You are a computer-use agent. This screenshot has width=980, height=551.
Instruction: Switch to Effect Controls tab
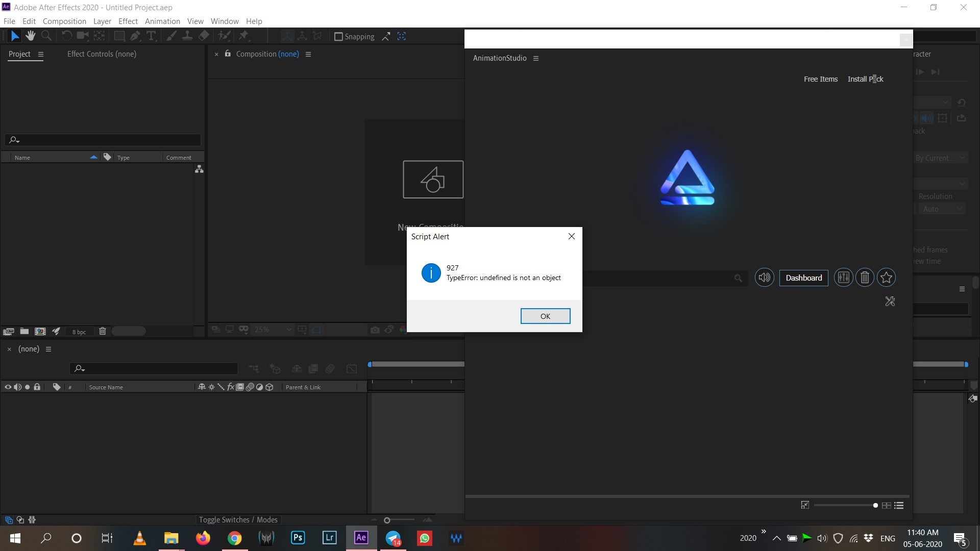(102, 54)
